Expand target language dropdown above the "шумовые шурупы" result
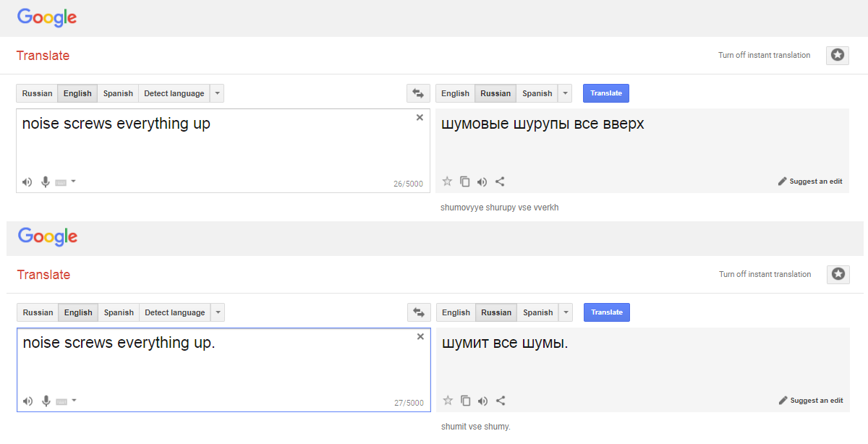This screenshot has width=868, height=444. (x=565, y=93)
